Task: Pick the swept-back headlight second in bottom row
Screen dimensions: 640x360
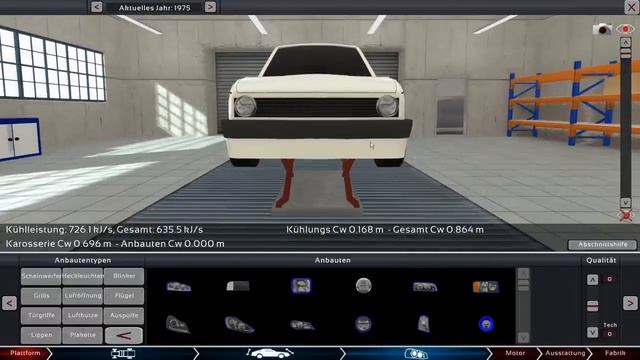Action: tap(239, 325)
